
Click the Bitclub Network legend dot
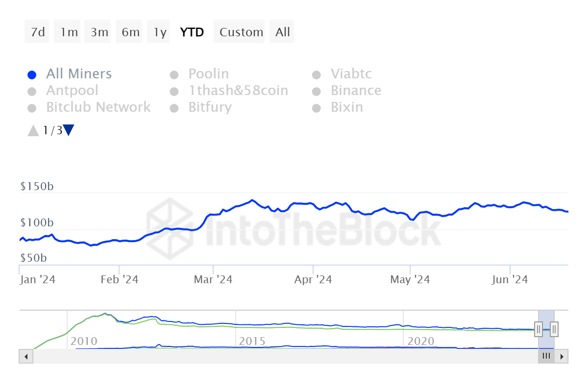[32, 108]
